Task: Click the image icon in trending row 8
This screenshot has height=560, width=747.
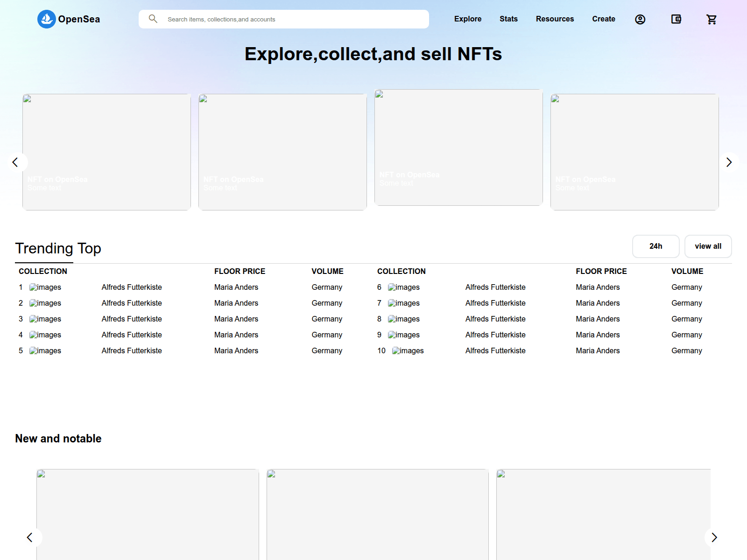Action: point(404,319)
